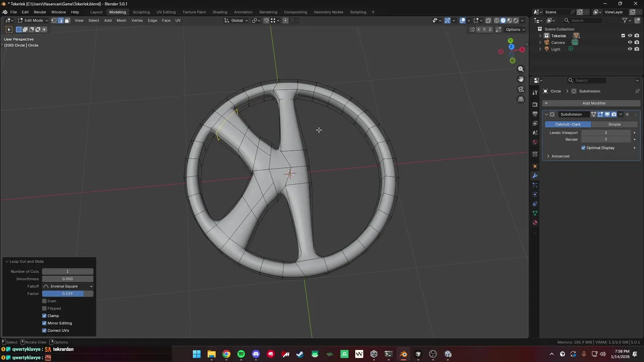Click the Move view hand icon
Screen dimensions: 644x362
(521, 79)
